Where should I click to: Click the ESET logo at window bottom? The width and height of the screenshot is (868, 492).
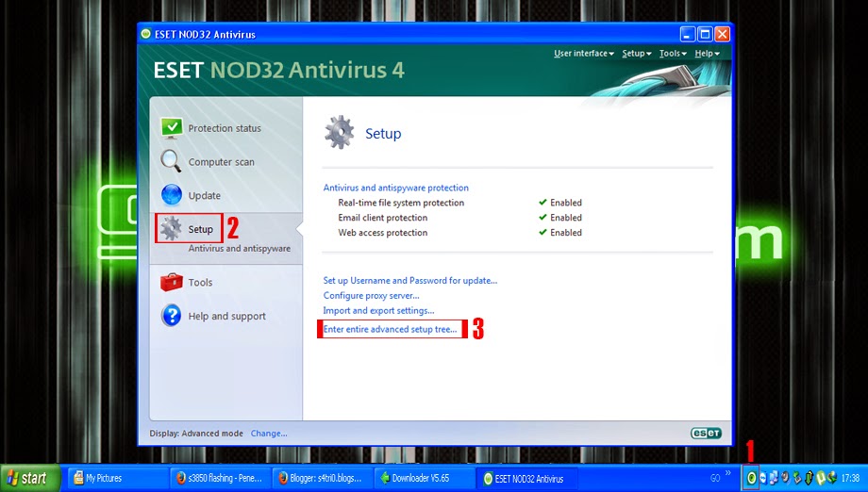[706, 434]
